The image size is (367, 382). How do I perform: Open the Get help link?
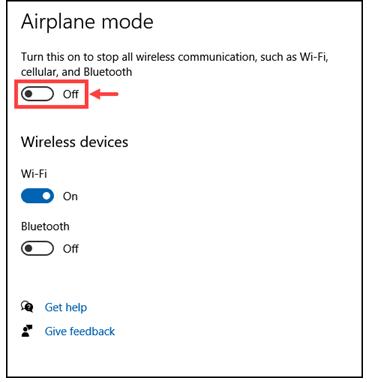[66, 307]
